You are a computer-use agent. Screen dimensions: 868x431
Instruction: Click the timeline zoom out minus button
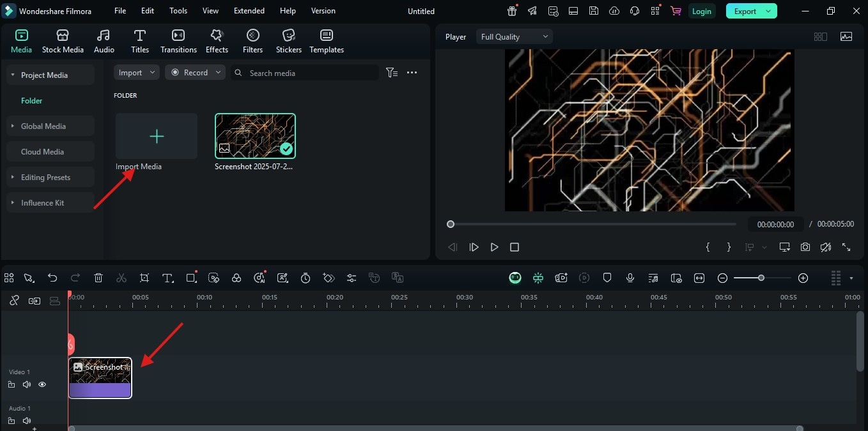[722, 278]
